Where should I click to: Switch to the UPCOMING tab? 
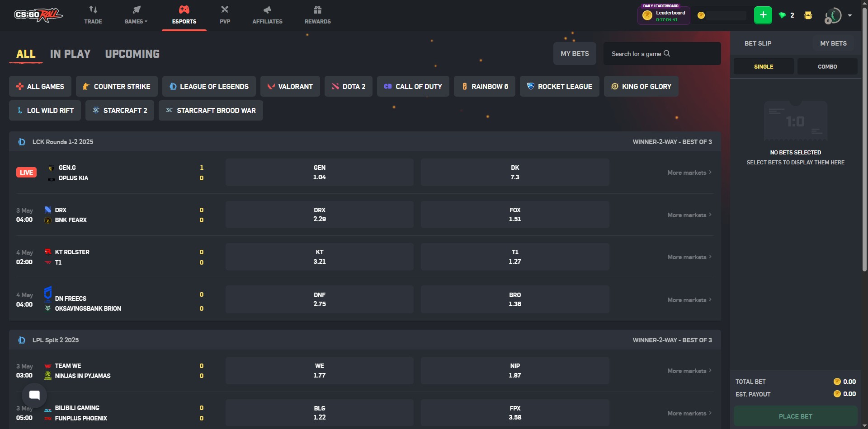point(132,54)
